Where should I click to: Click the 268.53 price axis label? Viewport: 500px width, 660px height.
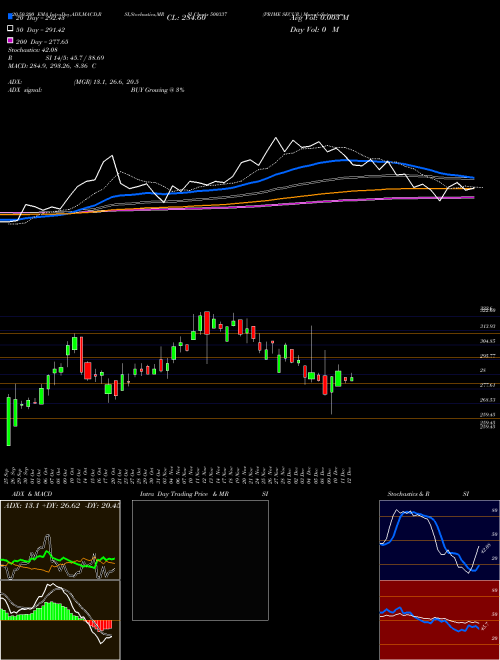pos(488,400)
